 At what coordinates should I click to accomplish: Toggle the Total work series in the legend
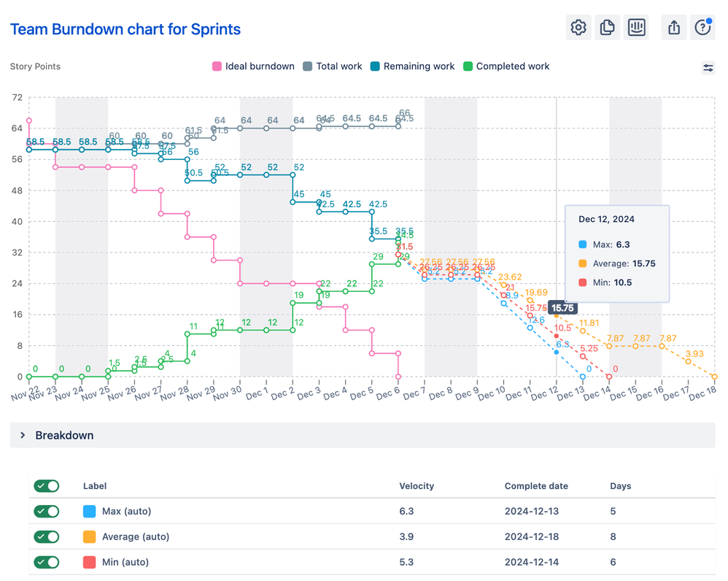(x=333, y=66)
